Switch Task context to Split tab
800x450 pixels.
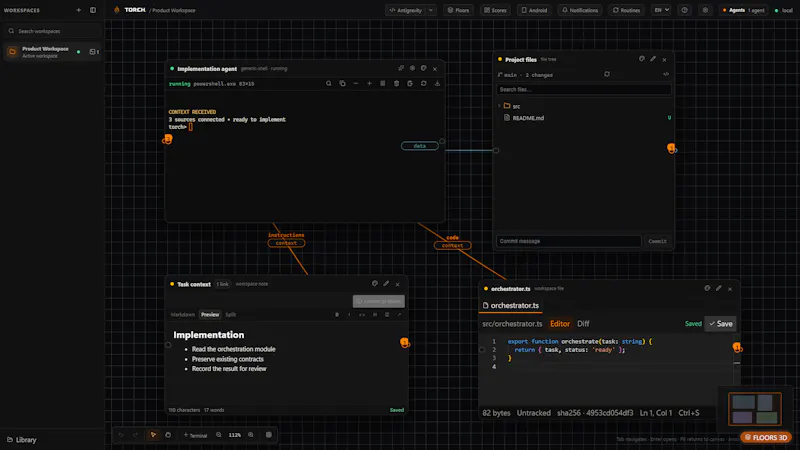pyautogui.click(x=231, y=315)
